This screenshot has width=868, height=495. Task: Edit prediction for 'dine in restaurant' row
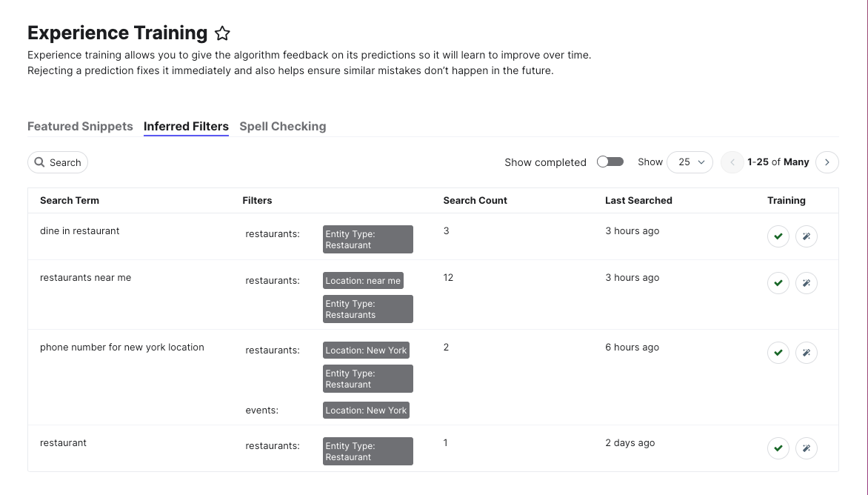[806, 236]
